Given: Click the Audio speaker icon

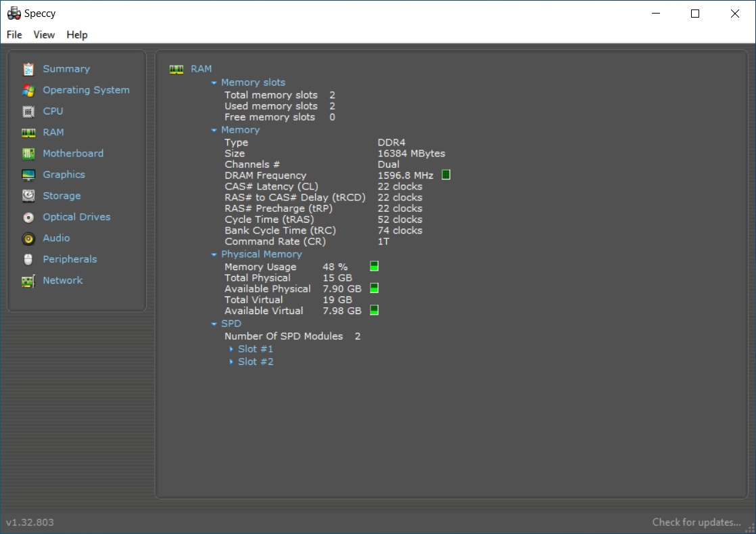Looking at the screenshot, I should [x=28, y=238].
